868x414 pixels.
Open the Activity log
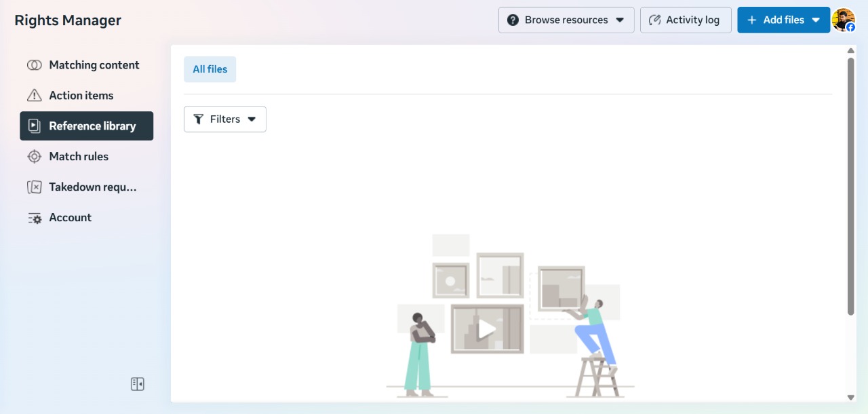tap(686, 20)
